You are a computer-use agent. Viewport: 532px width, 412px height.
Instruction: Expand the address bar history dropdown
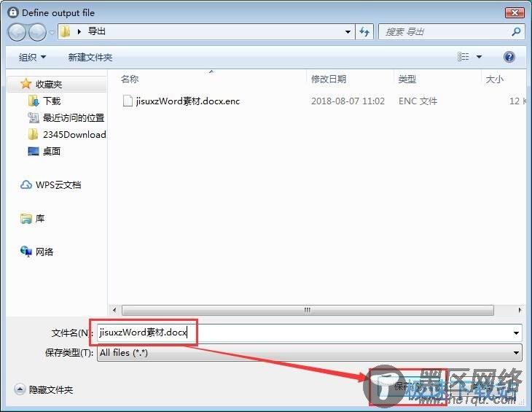[348, 32]
